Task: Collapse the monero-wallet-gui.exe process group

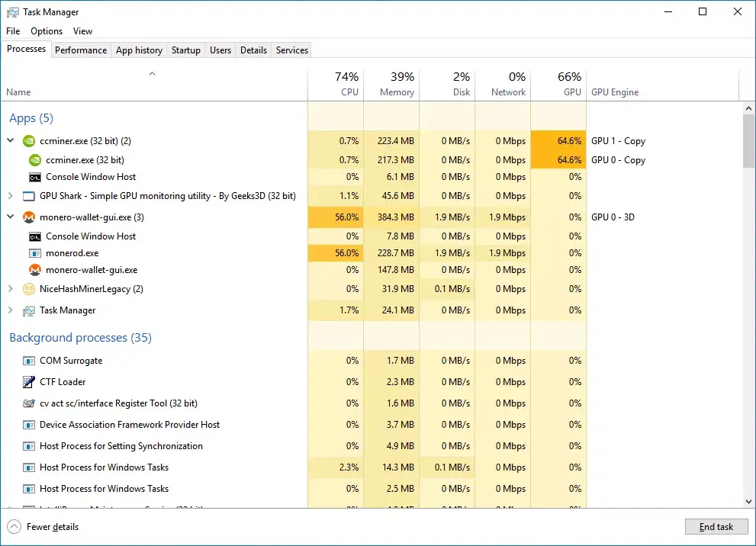Action: 11,217
